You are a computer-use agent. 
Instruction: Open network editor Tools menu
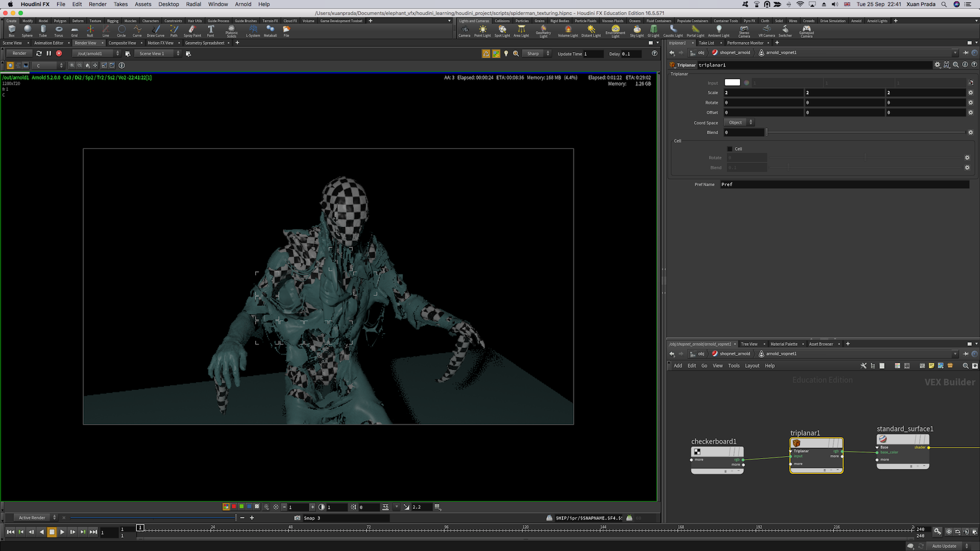(x=733, y=366)
